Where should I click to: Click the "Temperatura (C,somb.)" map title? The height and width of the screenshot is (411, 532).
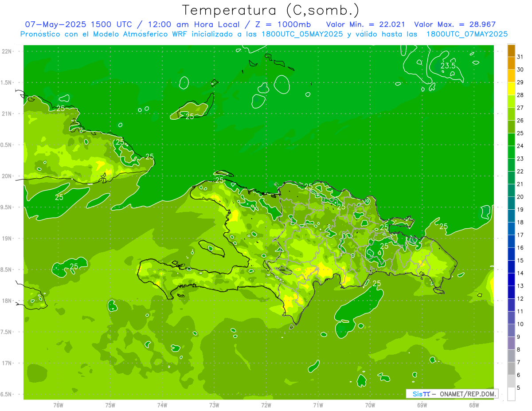[270, 11]
